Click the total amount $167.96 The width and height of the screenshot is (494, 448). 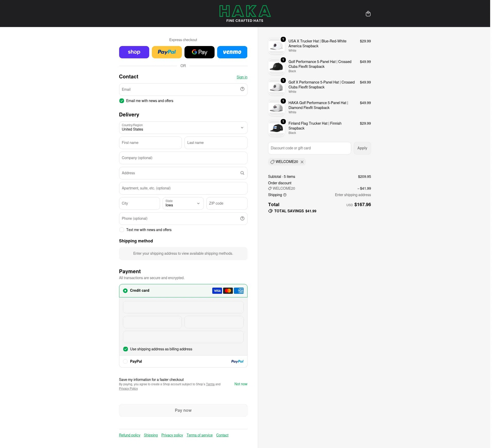363,205
